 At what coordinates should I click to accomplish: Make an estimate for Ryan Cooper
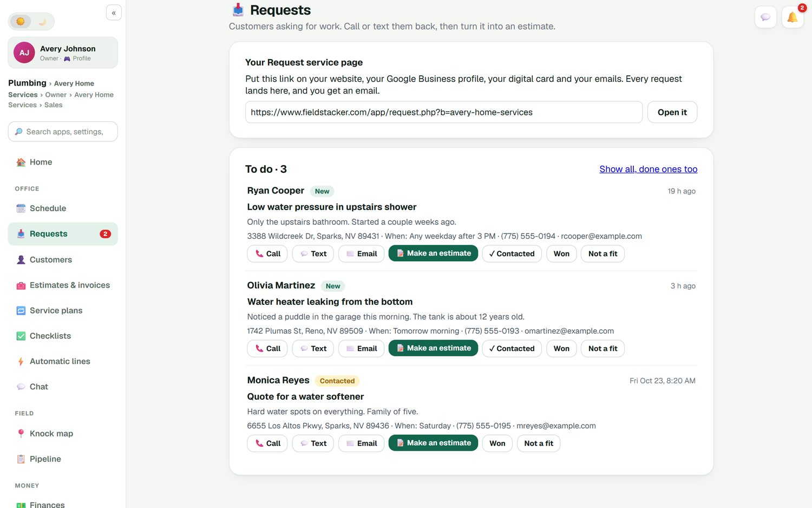coord(433,253)
